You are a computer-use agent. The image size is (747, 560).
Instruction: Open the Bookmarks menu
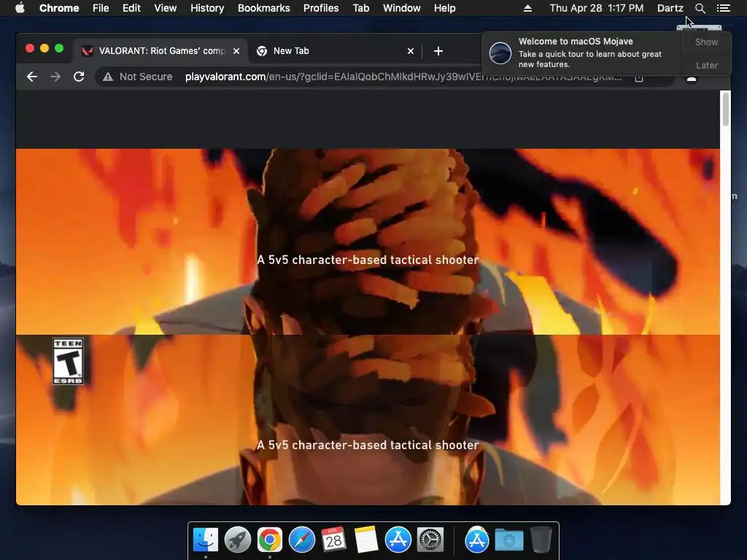264,8
